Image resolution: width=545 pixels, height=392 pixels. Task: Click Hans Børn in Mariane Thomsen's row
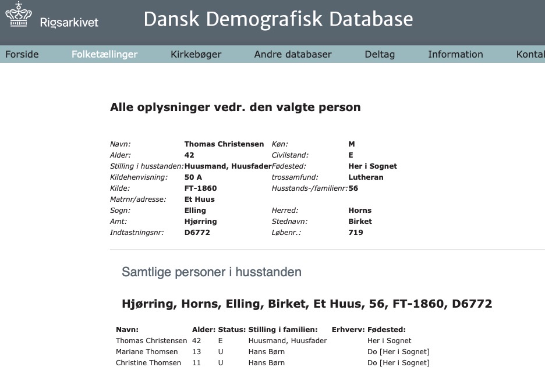click(x=266, y=352)
